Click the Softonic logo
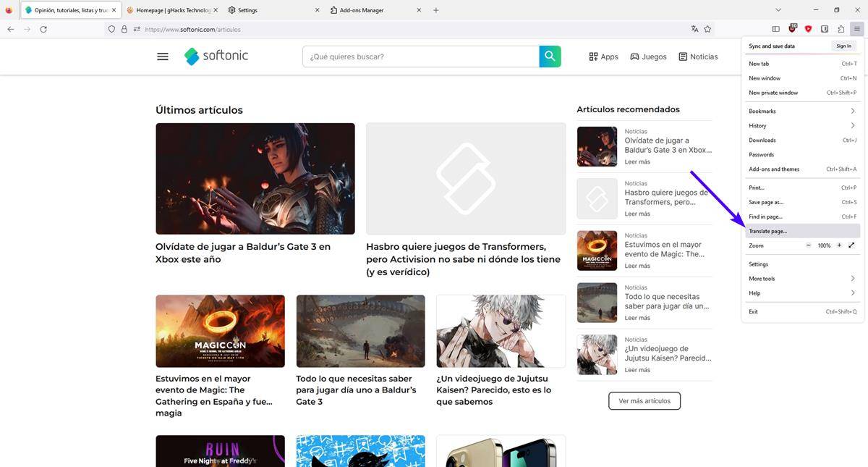This screenshot has height=467, width=868. (216, 56)
